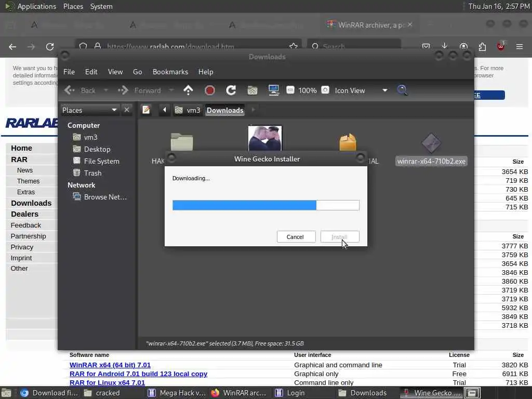This screenshot has height=399, width=532.
Task: Select the folder icon in Downloads
Action: 181,142
